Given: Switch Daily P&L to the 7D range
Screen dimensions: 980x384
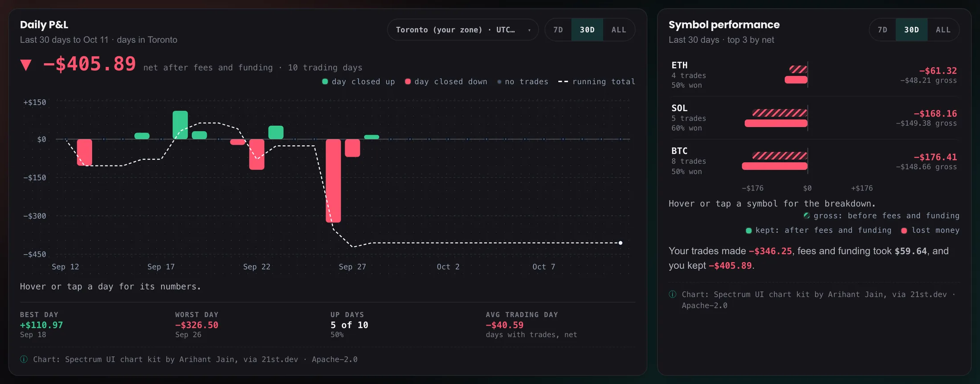Looking at the screenshot, I should tap(558, 30).
